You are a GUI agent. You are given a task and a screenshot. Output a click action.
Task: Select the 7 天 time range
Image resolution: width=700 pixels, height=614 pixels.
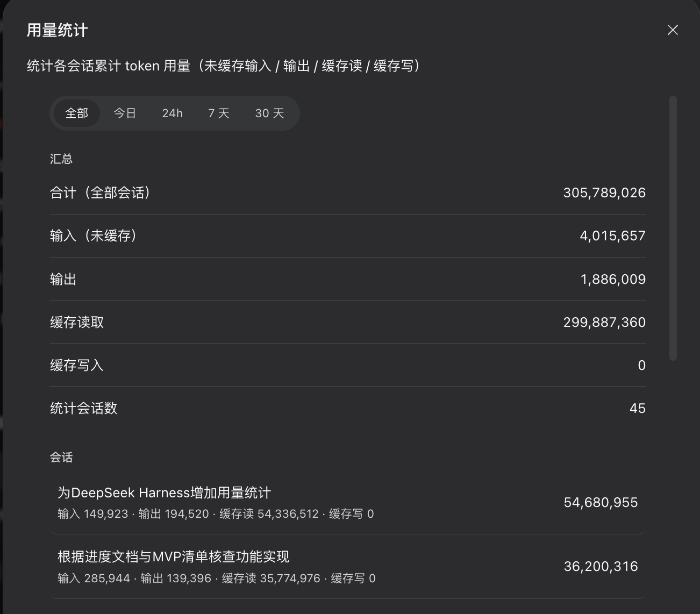[219, 113]
